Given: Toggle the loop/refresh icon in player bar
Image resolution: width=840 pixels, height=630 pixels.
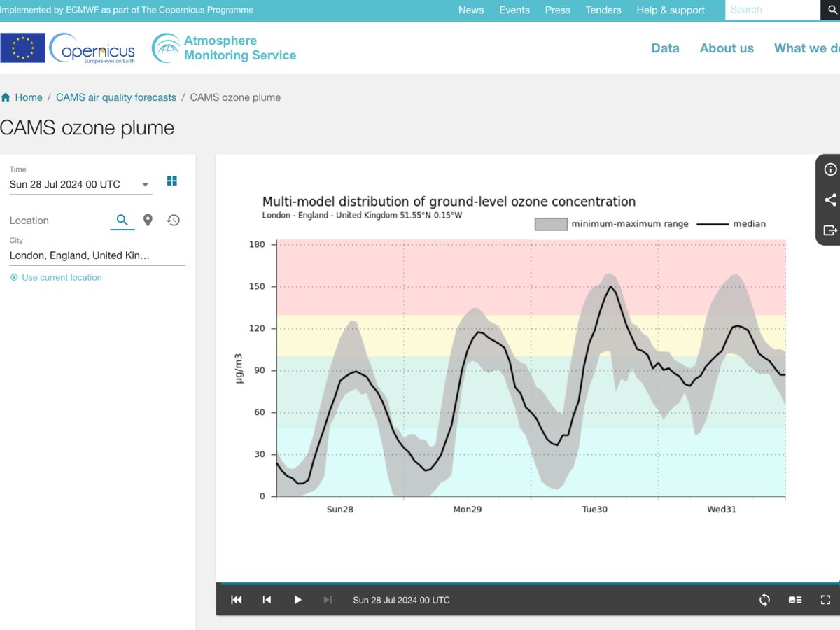Looking at the screenshot, I should coord(764,600).
